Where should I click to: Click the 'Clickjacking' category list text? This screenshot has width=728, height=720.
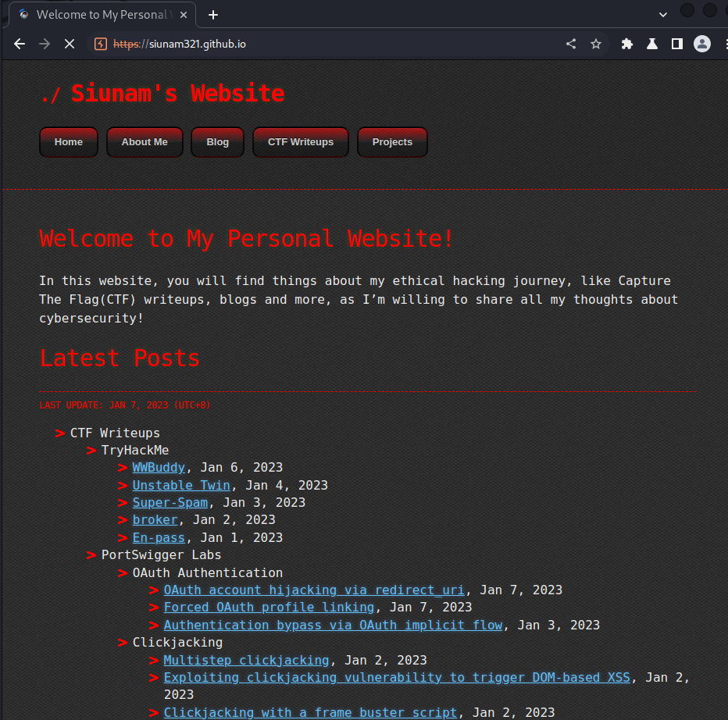[177, 643]
